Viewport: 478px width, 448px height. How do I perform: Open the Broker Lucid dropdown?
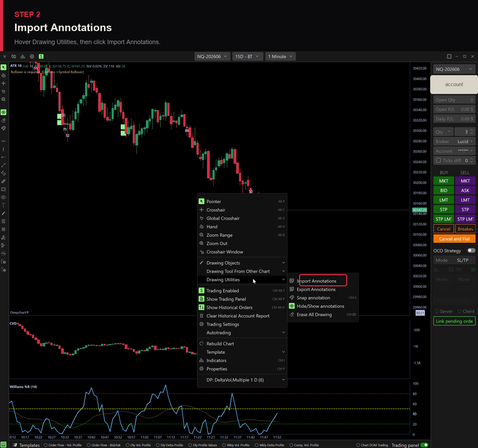pyautogui.click(x=454, y=141)
